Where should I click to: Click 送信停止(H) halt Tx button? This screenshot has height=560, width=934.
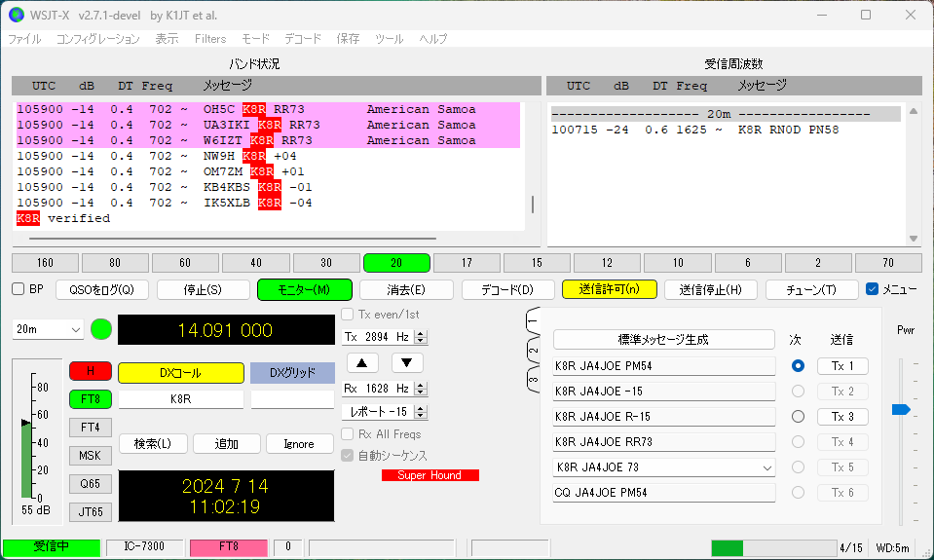(x=711, y=289)
